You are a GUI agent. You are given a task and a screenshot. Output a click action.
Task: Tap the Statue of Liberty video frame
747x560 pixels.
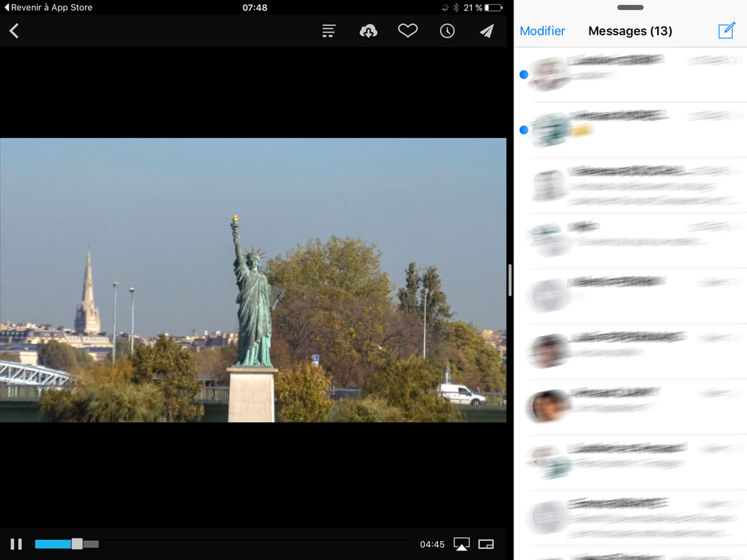253,280
